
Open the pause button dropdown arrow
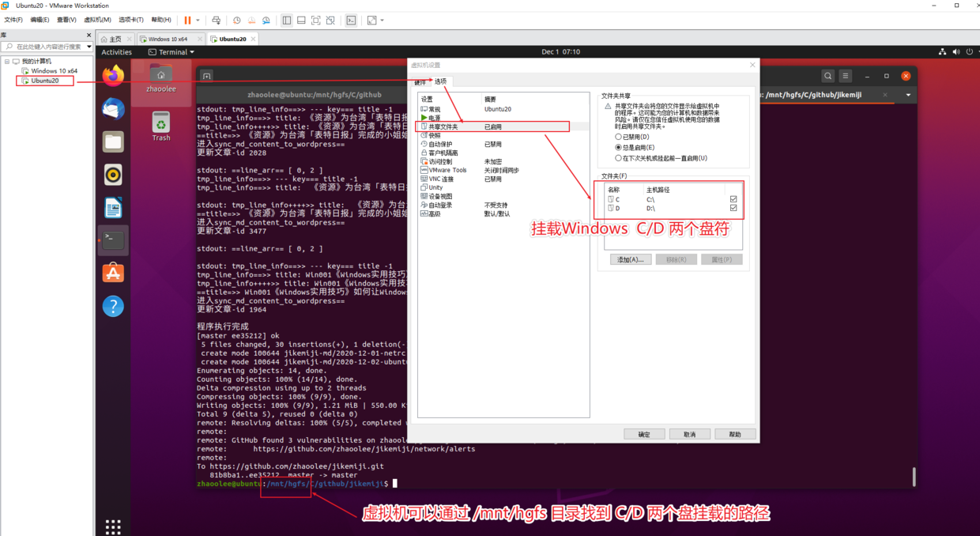(x=198, y=20)
